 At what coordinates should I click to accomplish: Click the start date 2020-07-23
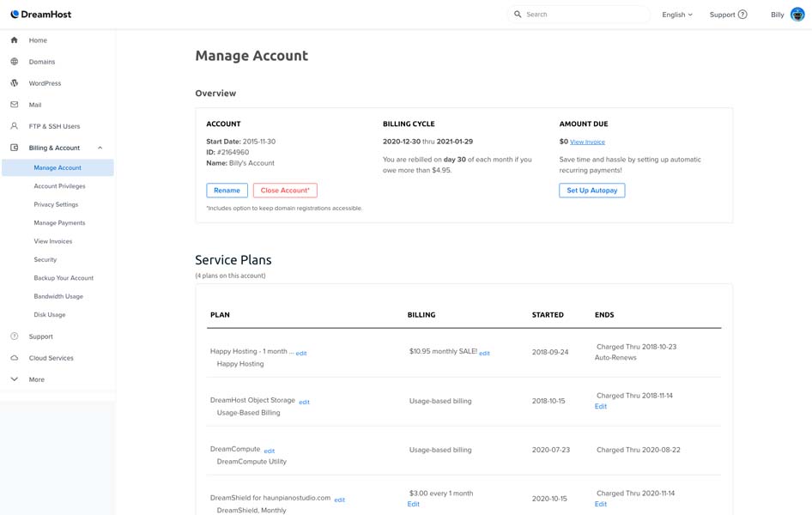(x=550, y=450)
